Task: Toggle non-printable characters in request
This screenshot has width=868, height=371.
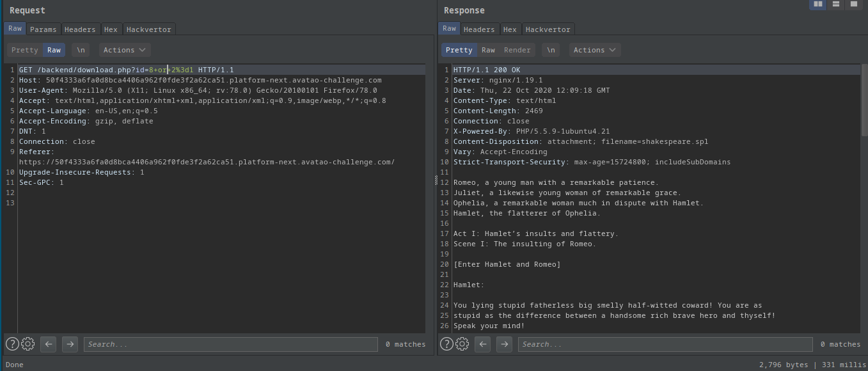Action: [x=81, y=50]
